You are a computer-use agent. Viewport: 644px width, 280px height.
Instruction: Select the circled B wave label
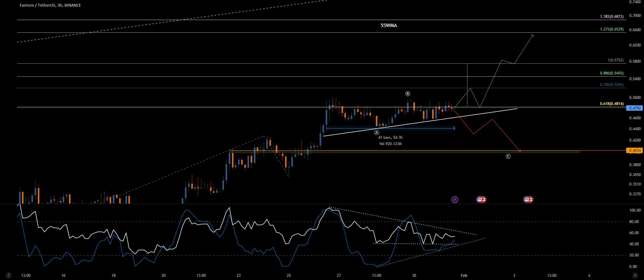pos(408,94)
